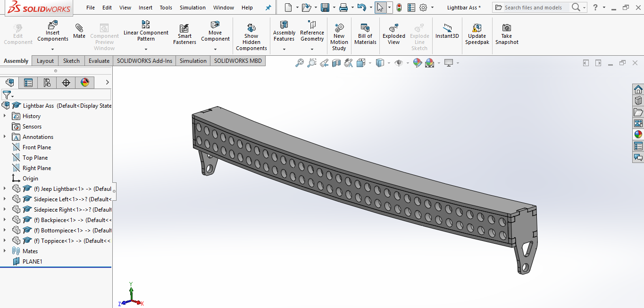Switch to the Evaluate tab
The image size is (644, 308).
point(99,60)
